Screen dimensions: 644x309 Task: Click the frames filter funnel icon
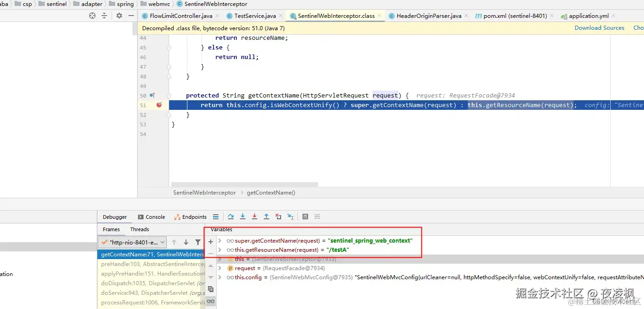point(198,242)
